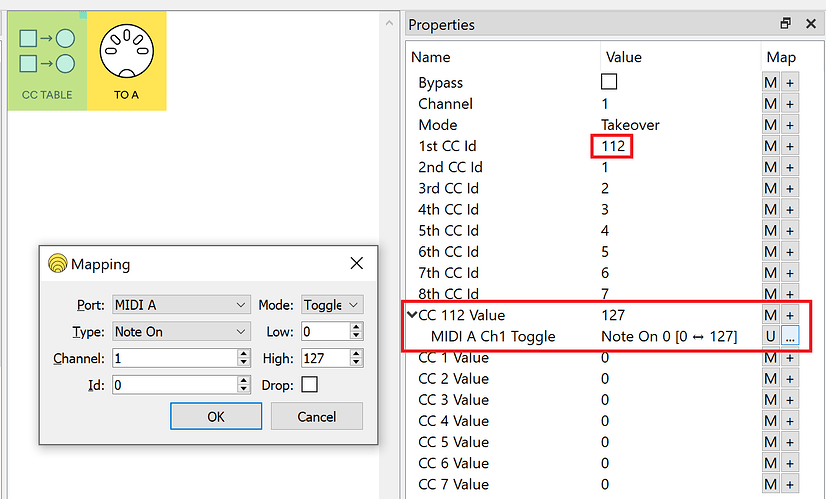Open the Mode dropdown showing Toggle

click(x=331, y=305)
